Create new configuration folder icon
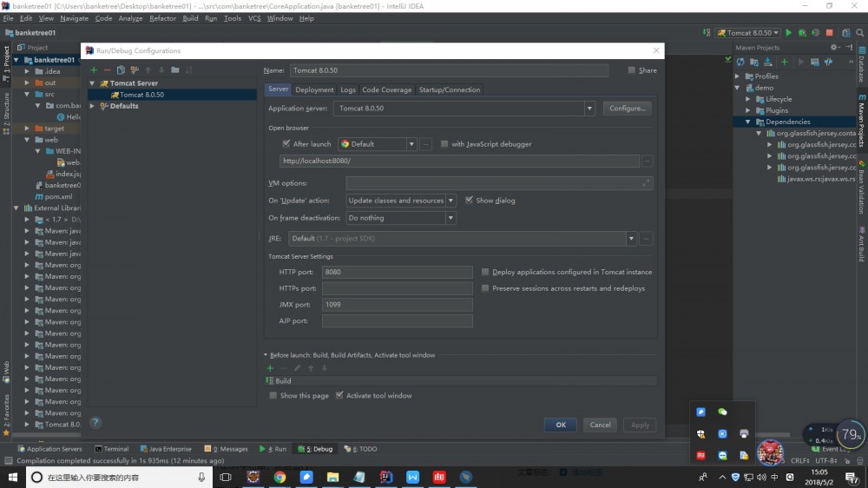The width and height of the screenshot is (868, 488). [x=175, y=69]
